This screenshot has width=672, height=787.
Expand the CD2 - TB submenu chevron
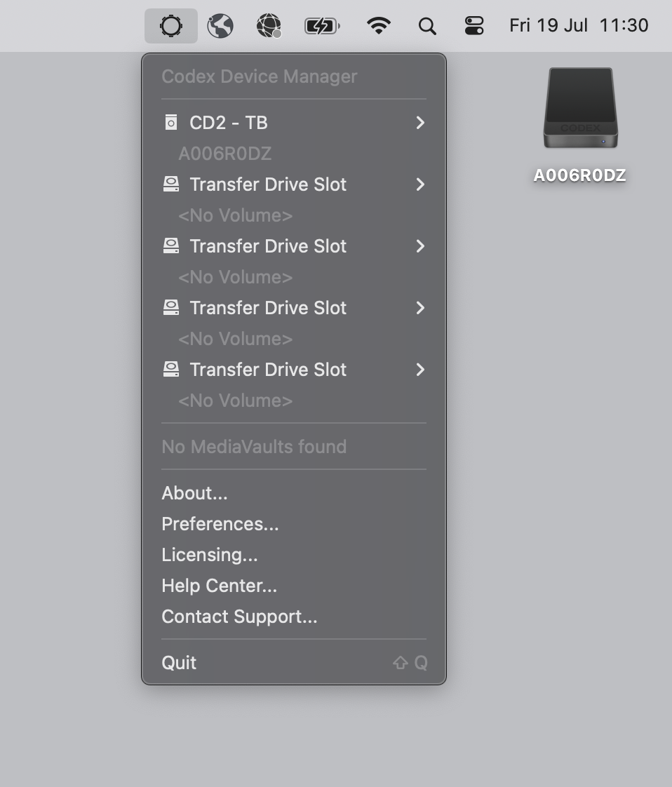(x=420, y=123)
